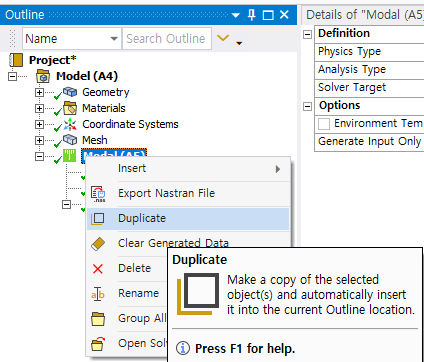Click in the Search Outline field

tap(167, 39)
